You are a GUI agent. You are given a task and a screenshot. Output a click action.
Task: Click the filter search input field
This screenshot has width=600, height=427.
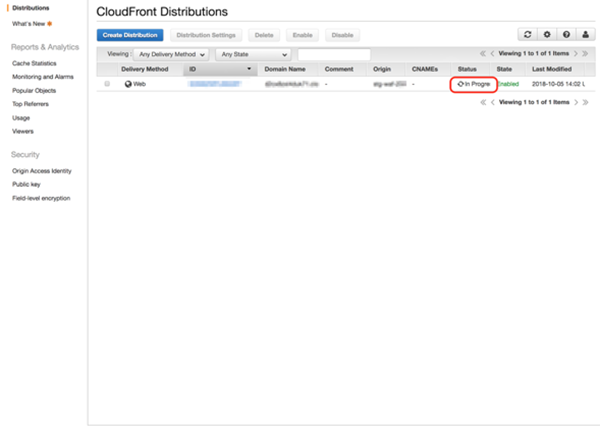[x=334, y=54]
